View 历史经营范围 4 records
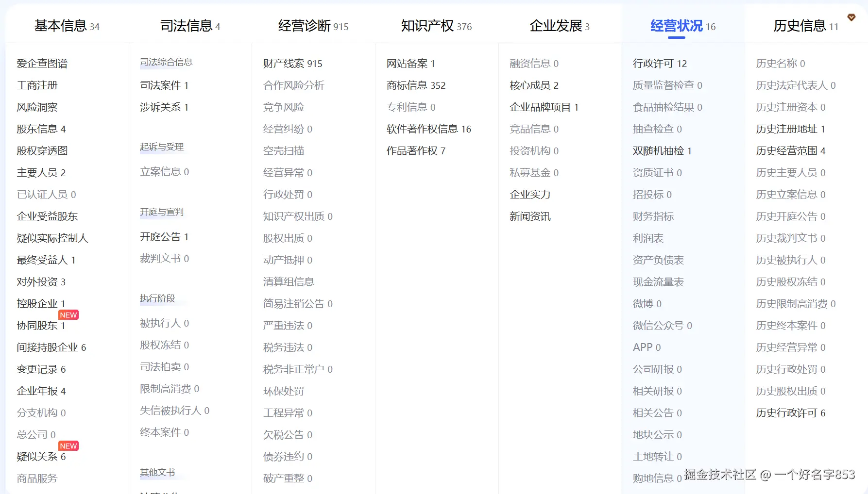868x494 pixels. pos(791,151)
